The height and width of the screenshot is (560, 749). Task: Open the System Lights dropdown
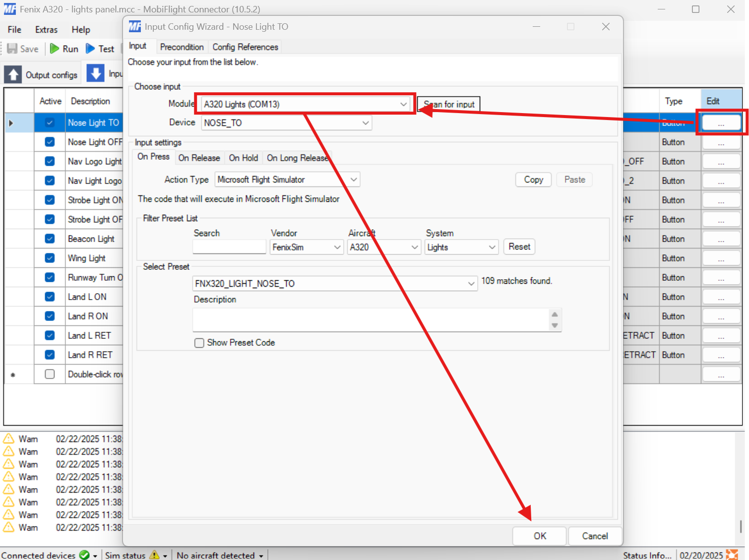(x=461, y=247)
